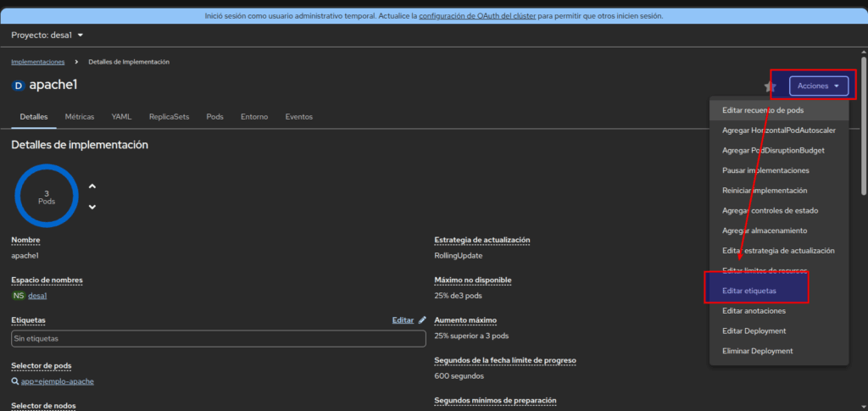Click the favorite star icon
Screen dimensions: 868x411
[x=770, y=86]
